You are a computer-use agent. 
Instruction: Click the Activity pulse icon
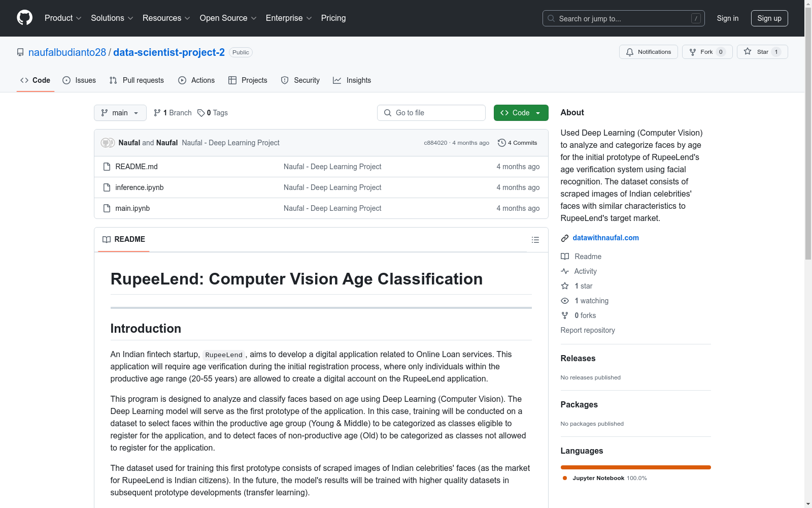565,271
